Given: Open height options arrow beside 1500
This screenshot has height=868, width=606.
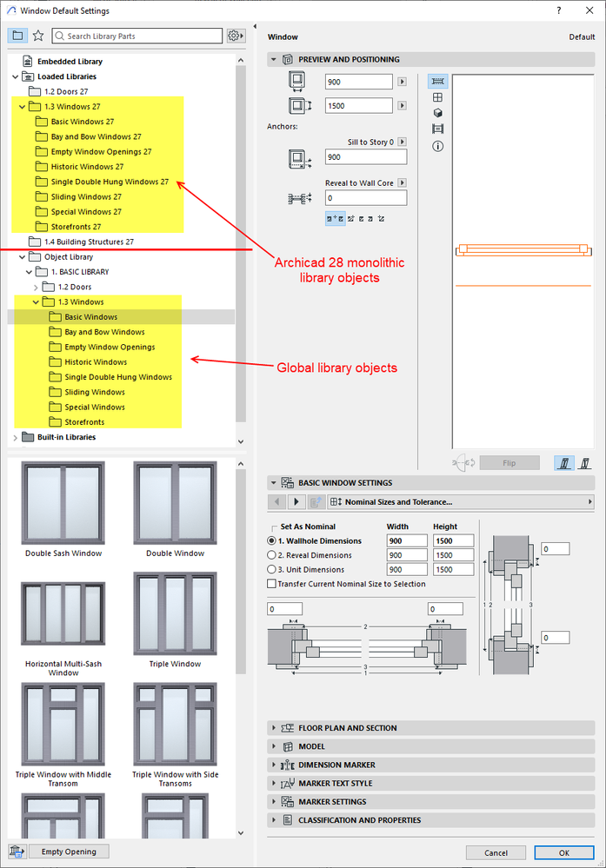Looking at the screenshot, I should point(403,105).
